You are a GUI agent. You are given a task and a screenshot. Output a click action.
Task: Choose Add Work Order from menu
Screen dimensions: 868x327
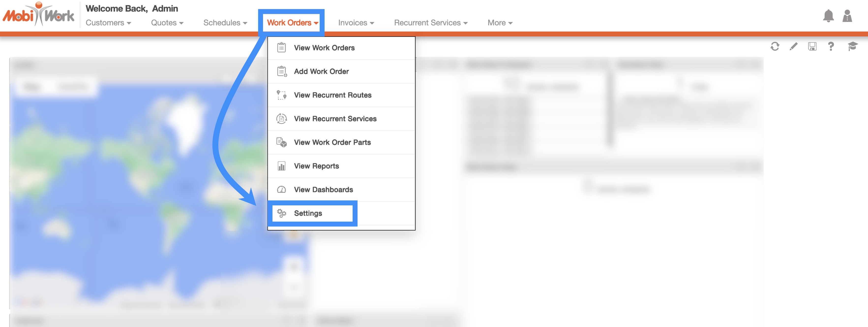point(321,72)
